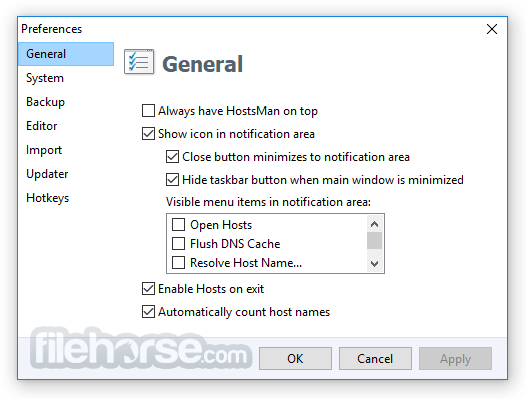
Task: Click the Preferences window title
Action: tap(51, 29)
